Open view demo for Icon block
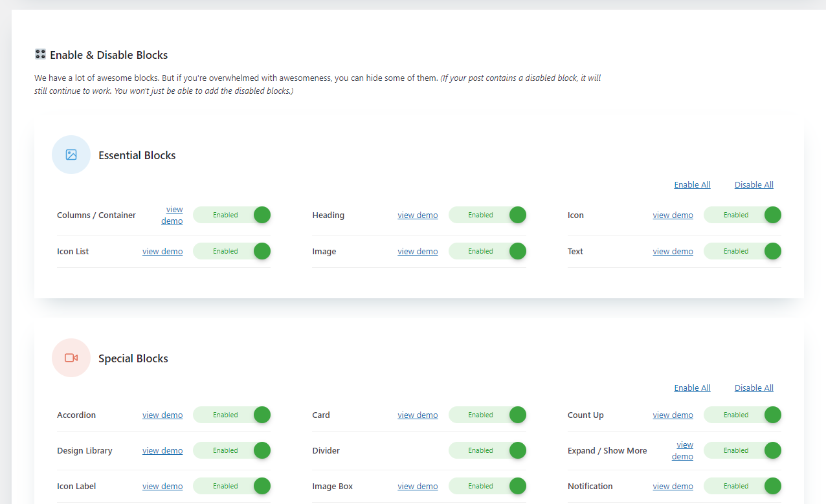Screen dimensions: 826x504 tap(673, 215)
